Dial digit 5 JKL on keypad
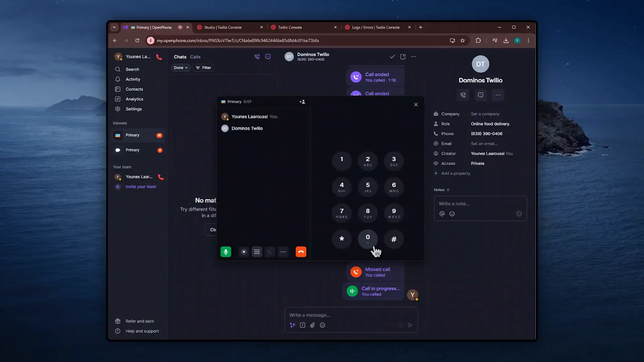The height and width of the screenshot is (362, 644). (x=368, y=187)
